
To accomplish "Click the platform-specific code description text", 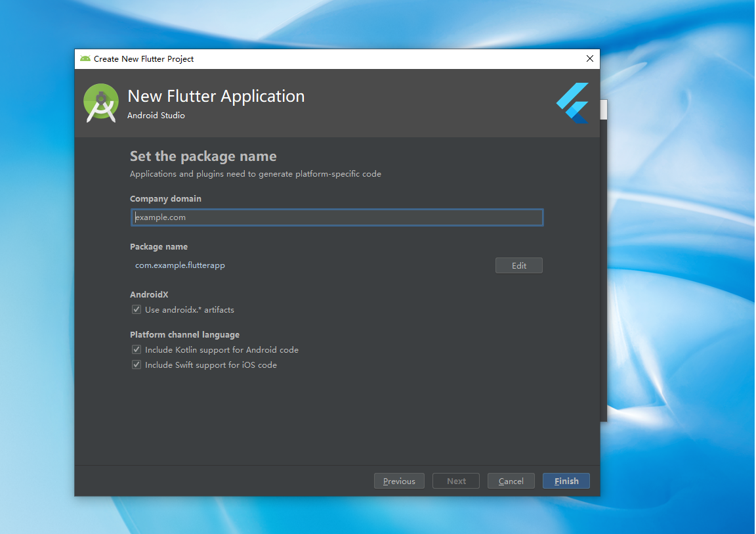I will point(255,173).
